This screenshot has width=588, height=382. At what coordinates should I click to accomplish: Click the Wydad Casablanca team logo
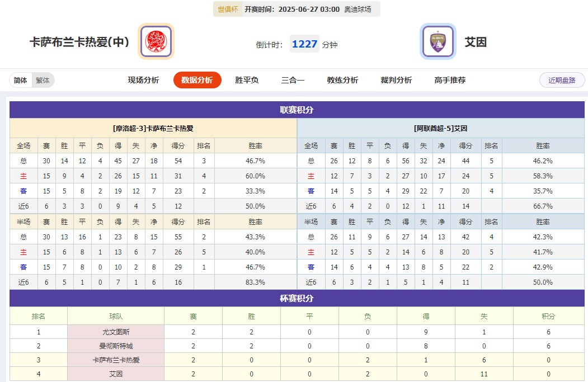point(156,41)
